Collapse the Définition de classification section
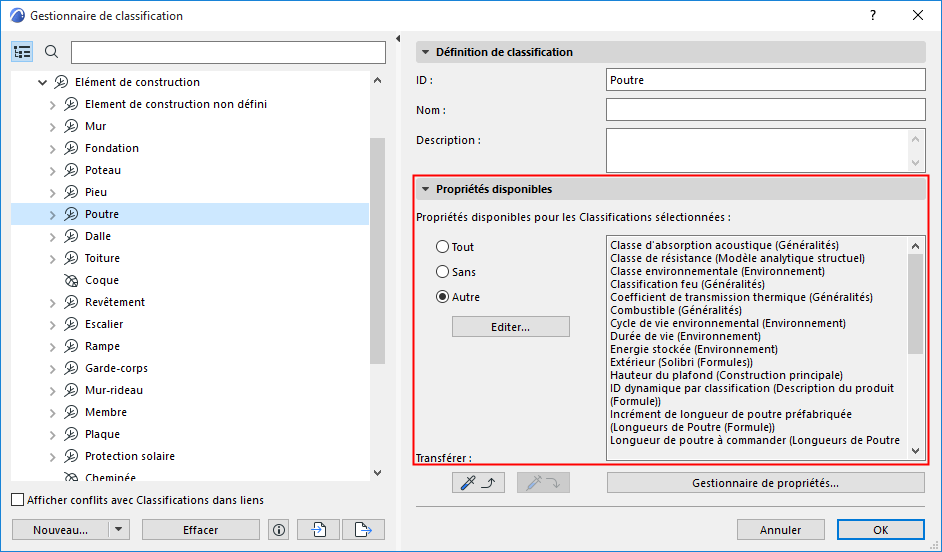This screenshot has width=942, height=552. pyautogui.click(x=425, y=52)
